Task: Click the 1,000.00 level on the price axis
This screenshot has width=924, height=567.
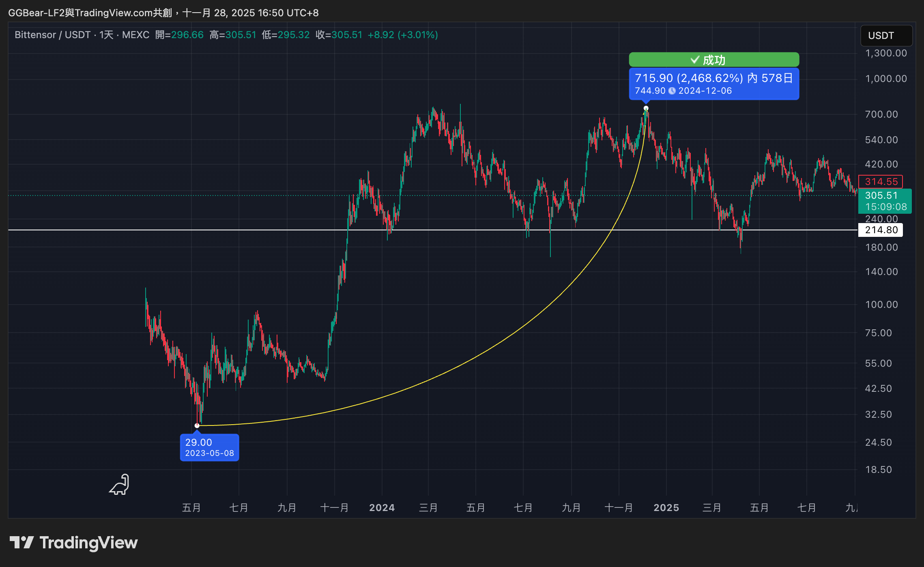Action: click(886, 79)
